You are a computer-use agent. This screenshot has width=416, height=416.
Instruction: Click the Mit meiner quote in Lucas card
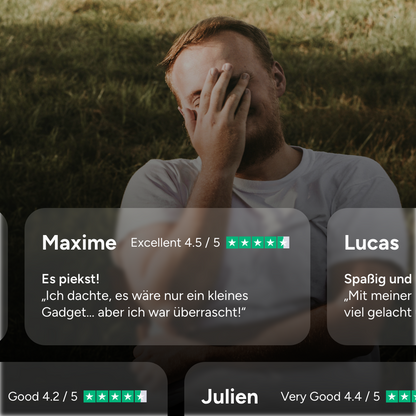click(x=378, y=304)
